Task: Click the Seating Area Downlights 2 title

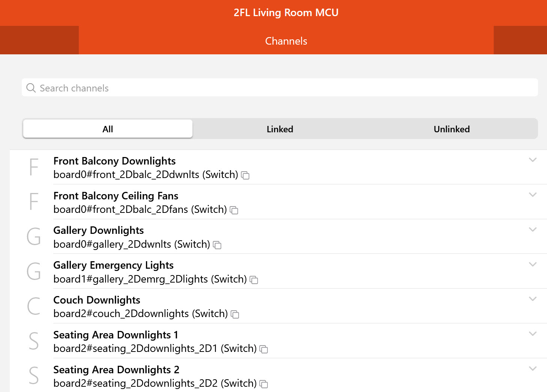Action: [116, 370]
